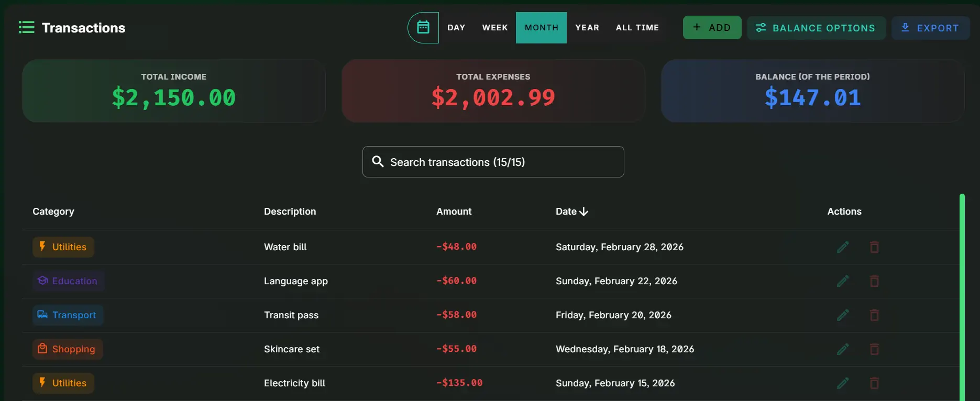The width and height of the screenshot is (980, 401).
Task: Select the YEAR period tab
Action: click(x=587, y=28)
